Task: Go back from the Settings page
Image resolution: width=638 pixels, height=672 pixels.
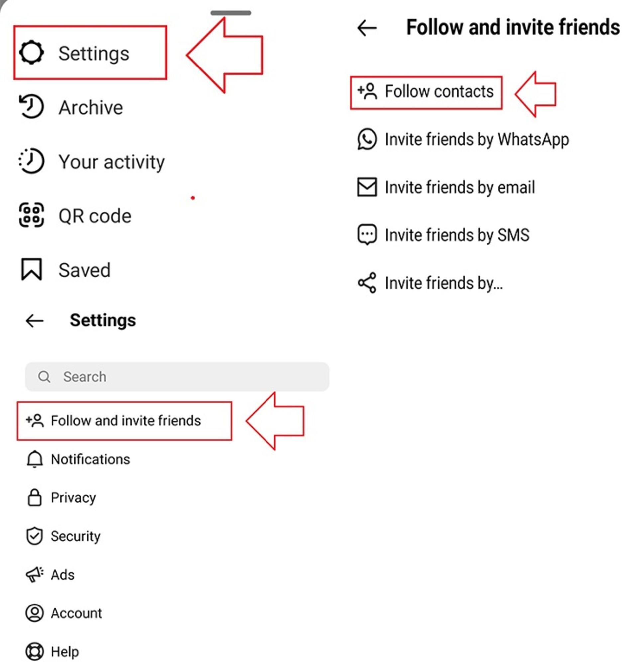Action: coord(34,321)
